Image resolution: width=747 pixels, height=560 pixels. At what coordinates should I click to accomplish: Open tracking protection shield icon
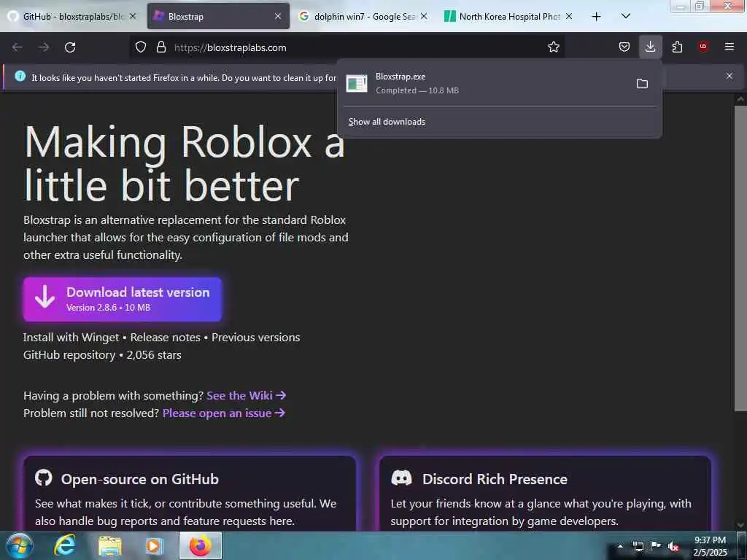click(141, 47)
